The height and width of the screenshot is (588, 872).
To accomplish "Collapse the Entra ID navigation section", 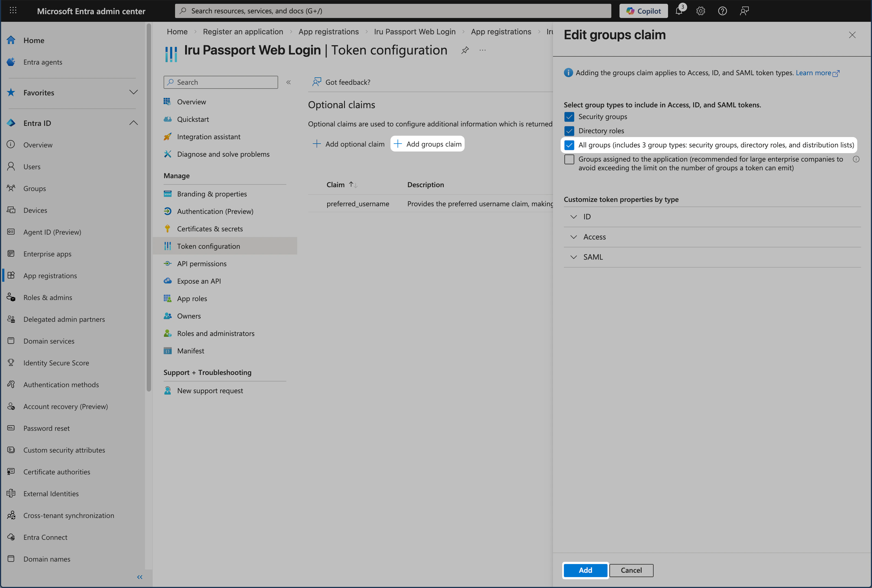I will [x=134, y=123].
